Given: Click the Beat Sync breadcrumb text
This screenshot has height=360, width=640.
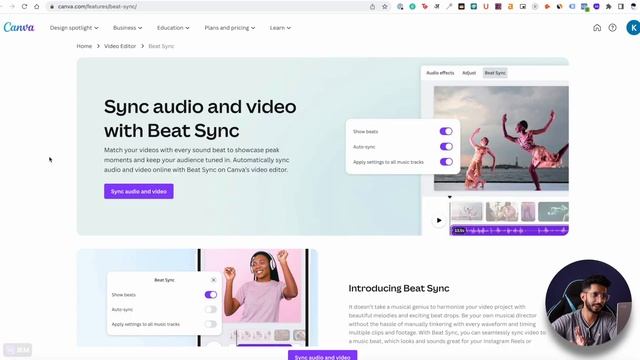Looking at the screenshot, I should coord(161,46).
